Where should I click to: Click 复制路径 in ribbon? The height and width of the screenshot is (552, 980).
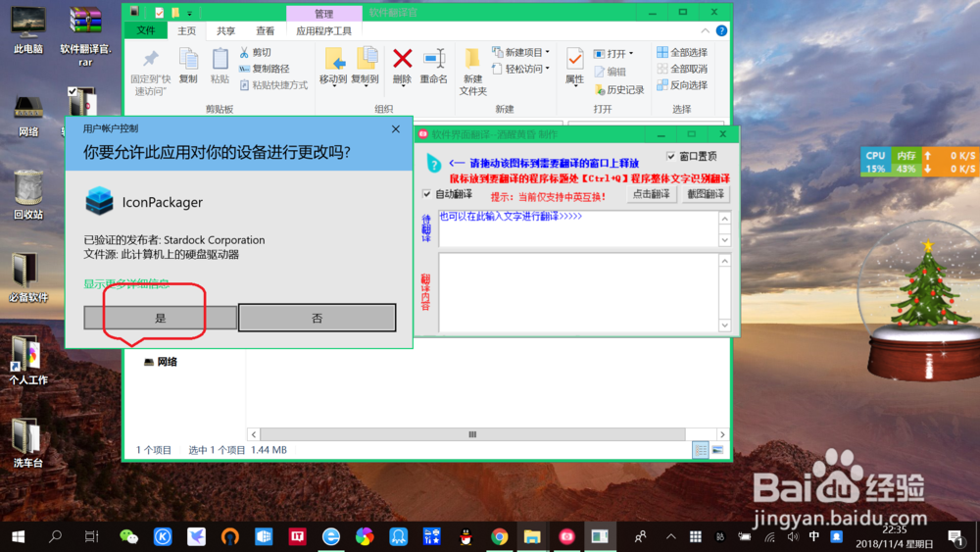[x=265, y=69]
